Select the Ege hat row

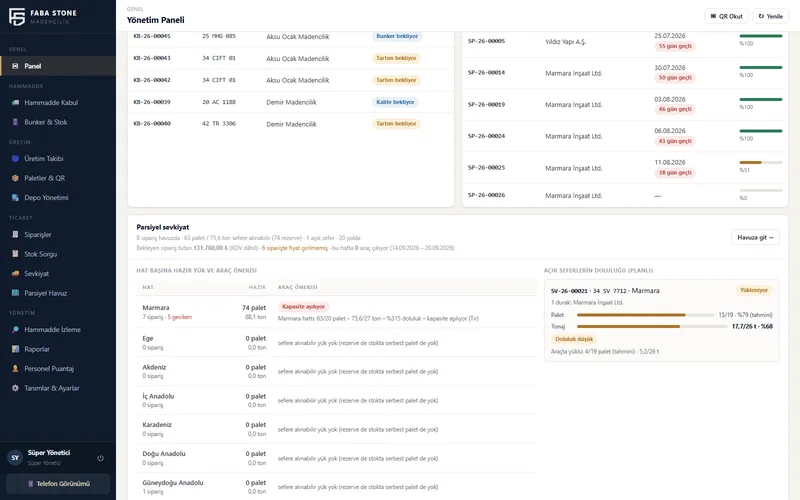click(x=336, y=342)
